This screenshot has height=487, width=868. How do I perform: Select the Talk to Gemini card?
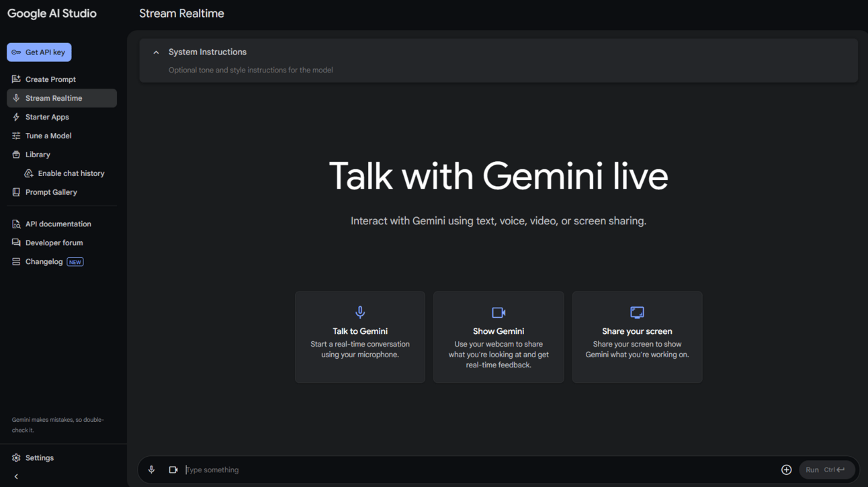(x=360, y=337)
